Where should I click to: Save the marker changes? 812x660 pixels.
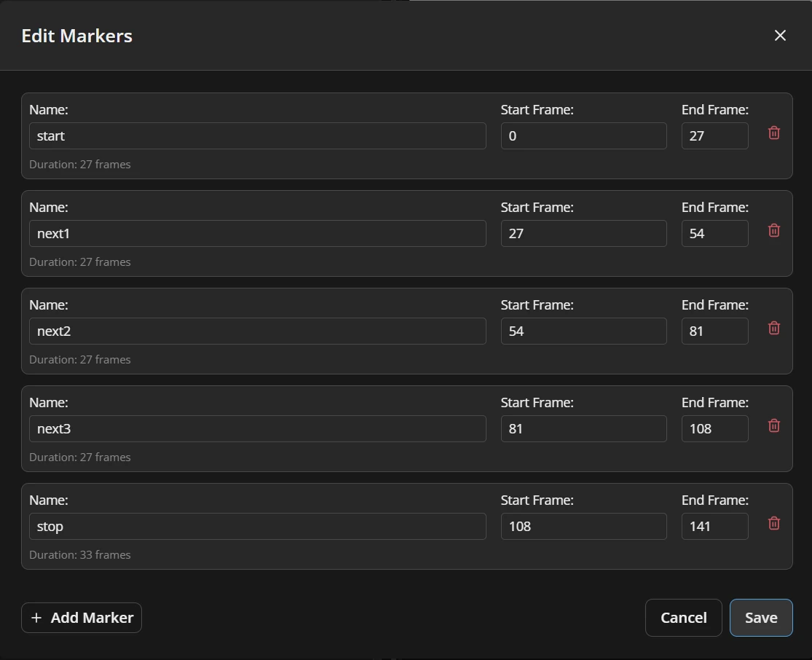click(x=761, y=618)
